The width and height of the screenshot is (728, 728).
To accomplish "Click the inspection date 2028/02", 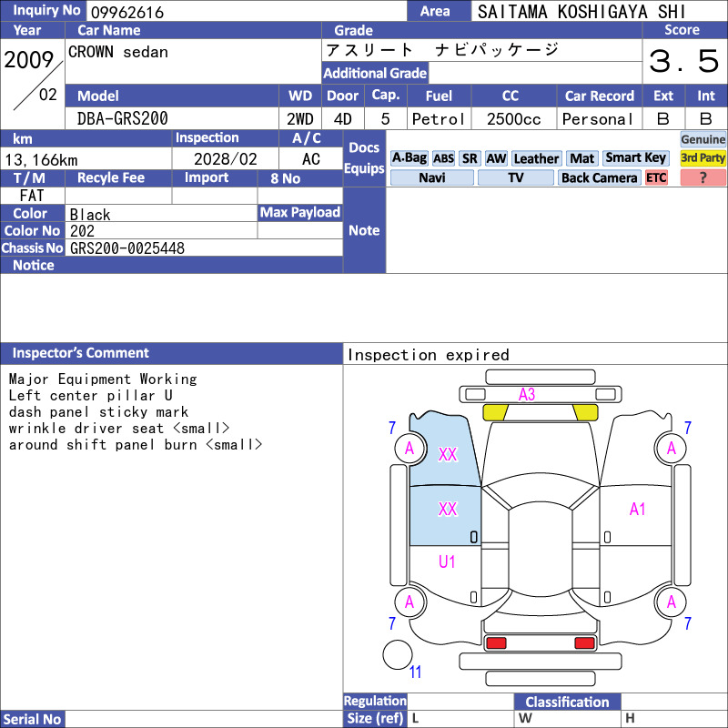I will click(x=225, y=158).
